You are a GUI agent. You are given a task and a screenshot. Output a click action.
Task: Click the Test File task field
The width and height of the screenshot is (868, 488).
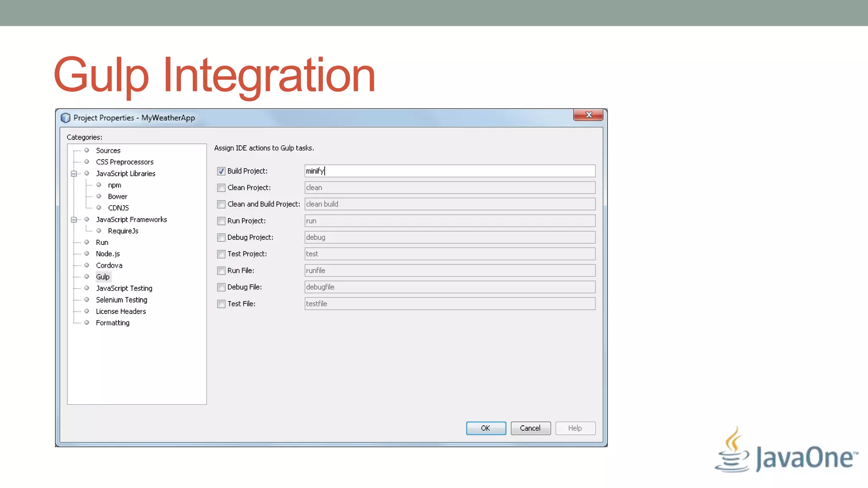click(450, 304)
